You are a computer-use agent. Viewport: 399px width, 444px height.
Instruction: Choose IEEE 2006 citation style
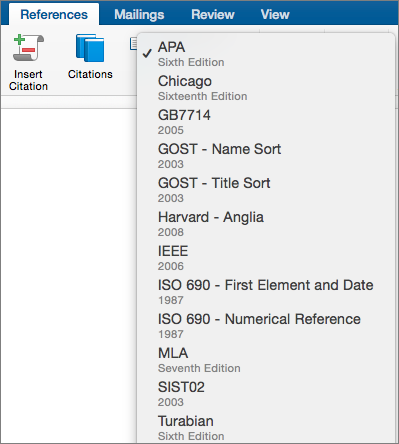[266, 258]
